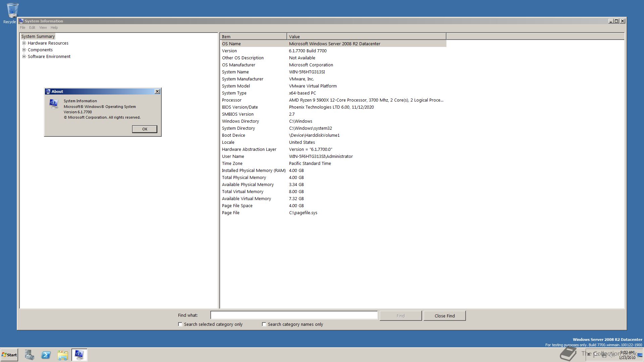Viewport: 644px width, 362px height.
Task: Select the Available Physical Memory row
Action: click(333, 184)
